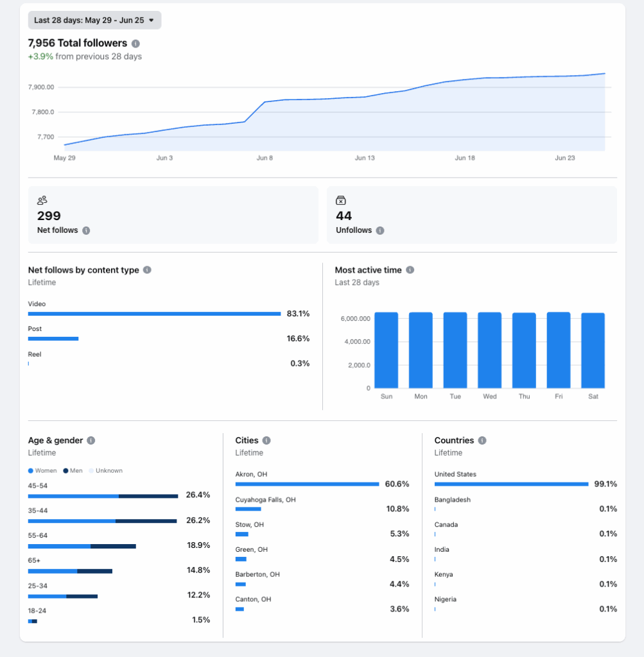Screen dimensions: 644x657
Task: Click info icon for Net follows by content type
Action: coord(147,270)
